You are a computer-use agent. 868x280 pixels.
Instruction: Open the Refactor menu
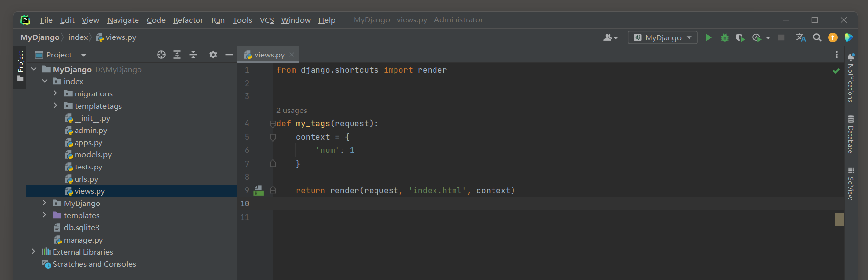pos(188,20)
